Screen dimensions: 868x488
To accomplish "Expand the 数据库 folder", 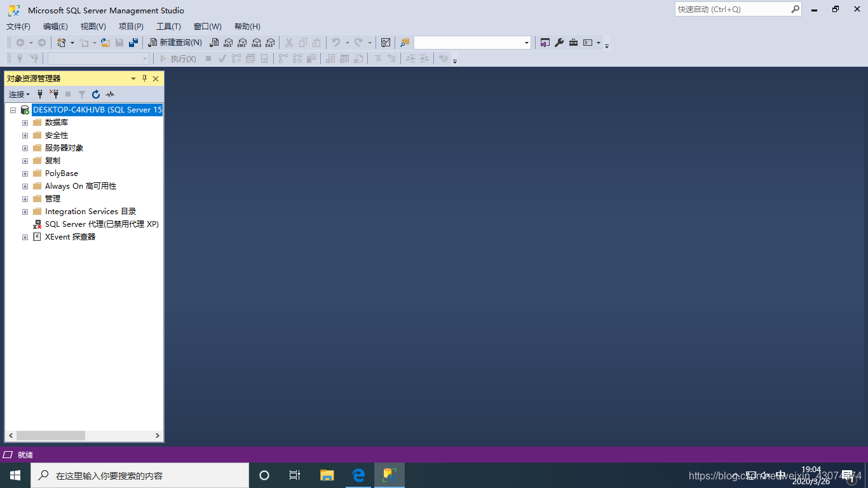I will [x=25, y=123].
